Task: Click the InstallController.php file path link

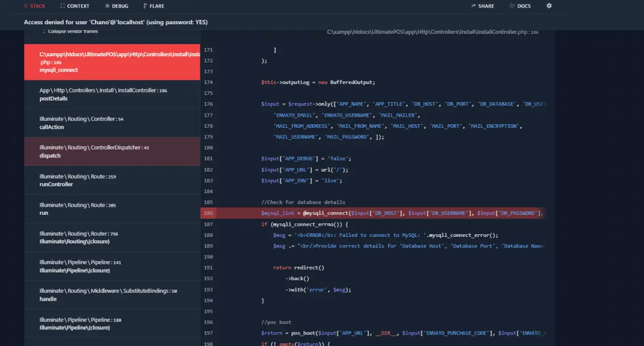Action: [433, 32]
